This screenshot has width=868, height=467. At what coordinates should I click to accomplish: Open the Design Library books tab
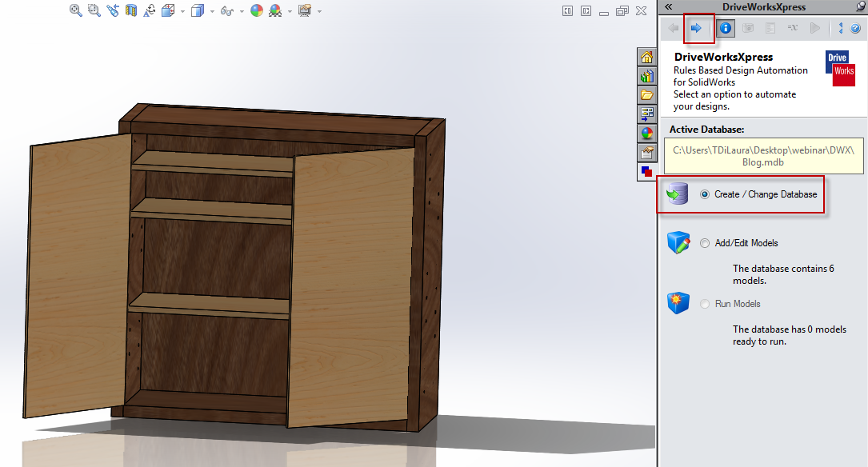click(x=646, y=76)
